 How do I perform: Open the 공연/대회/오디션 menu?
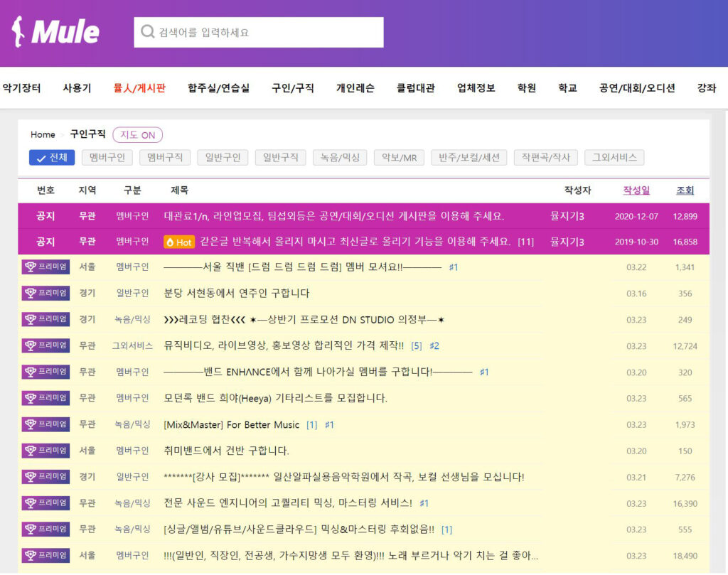click(x=637, y=87)
